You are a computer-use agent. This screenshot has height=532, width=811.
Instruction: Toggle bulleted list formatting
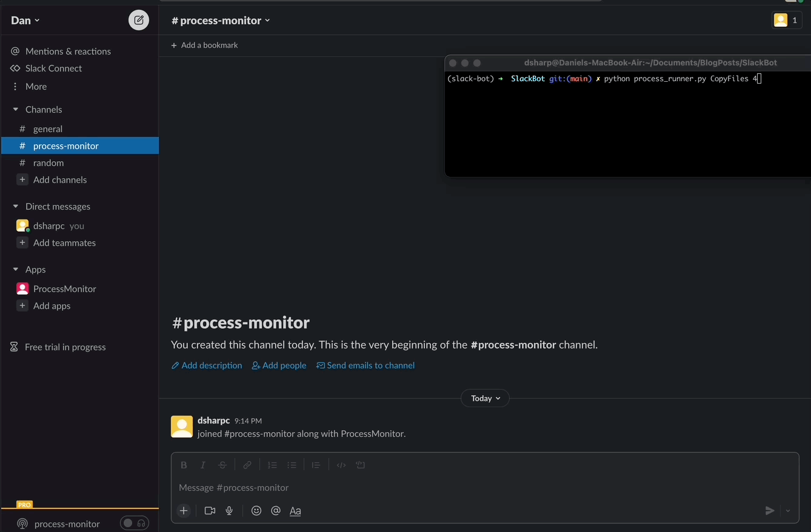(x=292, y=465)
